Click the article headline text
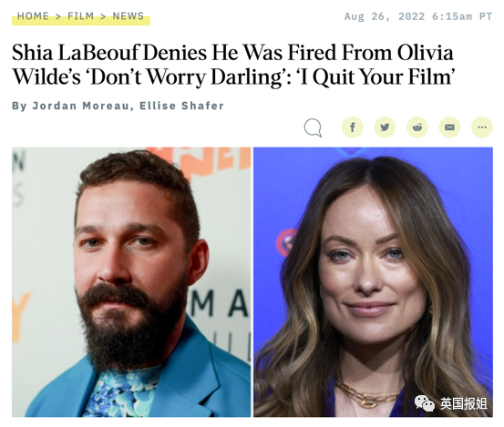The image size is (504, 427). (233, 65)
